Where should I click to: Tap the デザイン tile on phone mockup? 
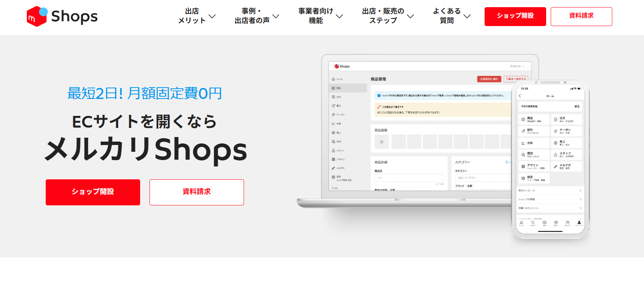(x=534, y=166)
